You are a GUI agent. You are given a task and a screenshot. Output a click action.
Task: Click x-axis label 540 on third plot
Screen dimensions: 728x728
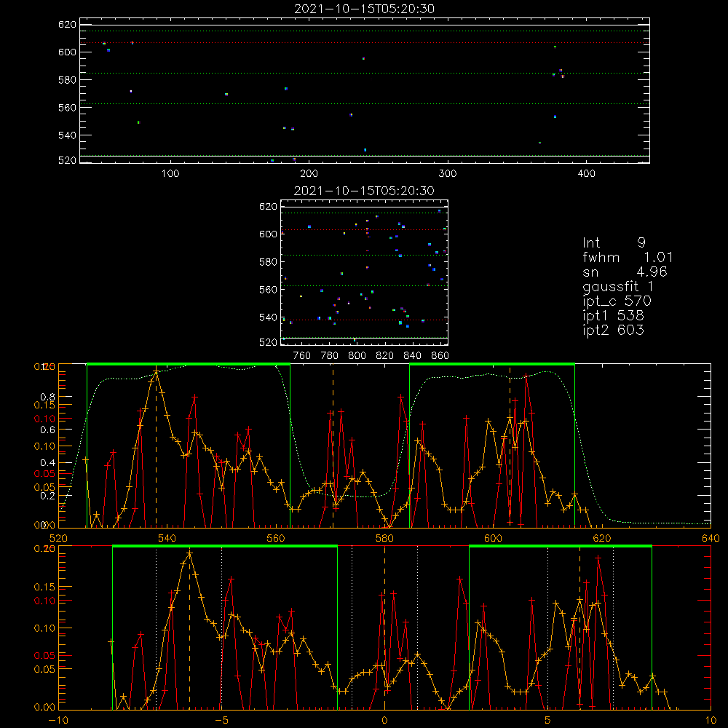(167, 539)
